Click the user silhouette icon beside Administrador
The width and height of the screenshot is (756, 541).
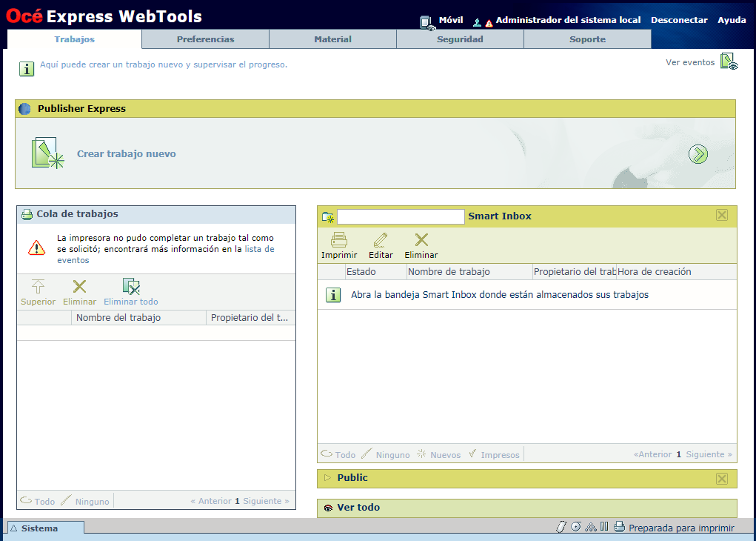click(x=477, y=22)
